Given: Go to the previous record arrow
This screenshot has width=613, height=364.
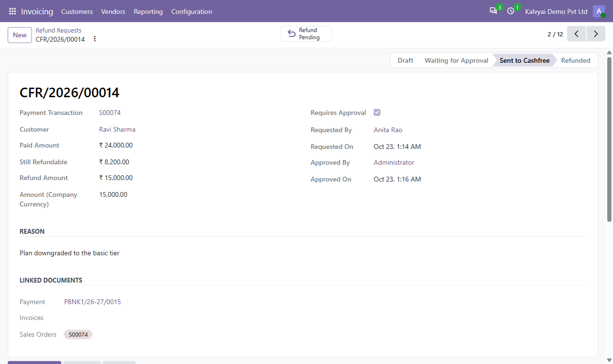Looking at the screenshot, I should [577, 34].
